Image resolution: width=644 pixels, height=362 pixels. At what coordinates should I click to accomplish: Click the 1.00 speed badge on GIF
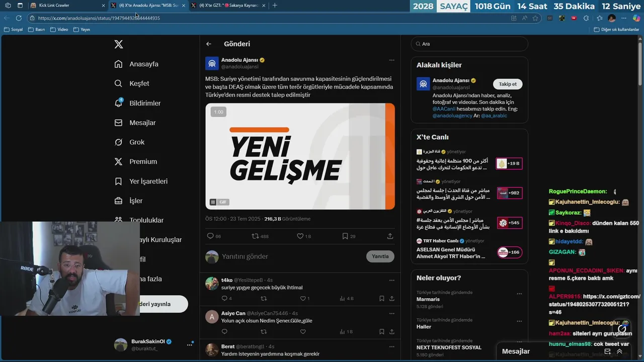pyautogui.click(x=218, y=112)
